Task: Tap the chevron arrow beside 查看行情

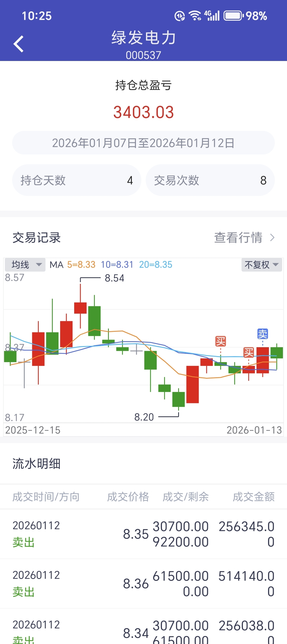Action: [x=272, y=238]
